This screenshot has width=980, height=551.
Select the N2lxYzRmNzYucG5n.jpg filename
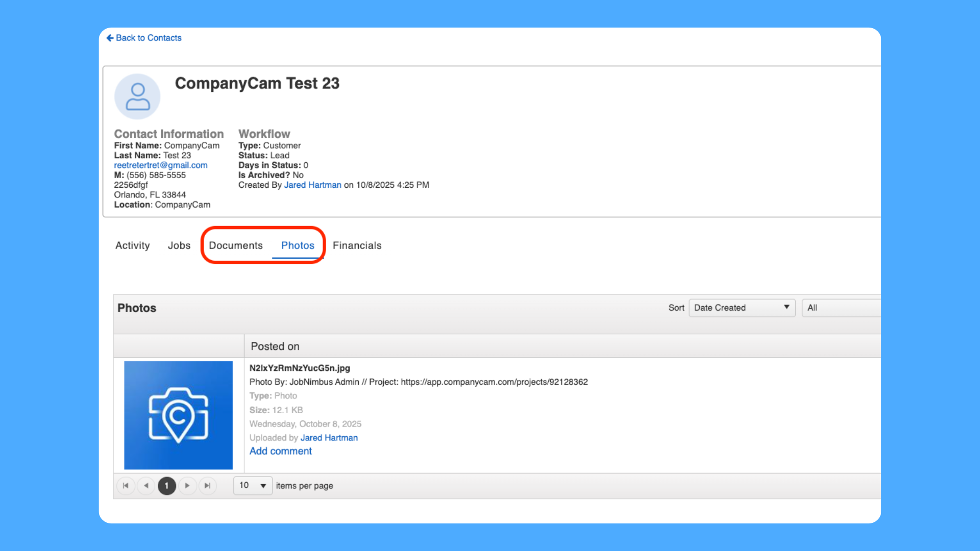pos(299,368)
